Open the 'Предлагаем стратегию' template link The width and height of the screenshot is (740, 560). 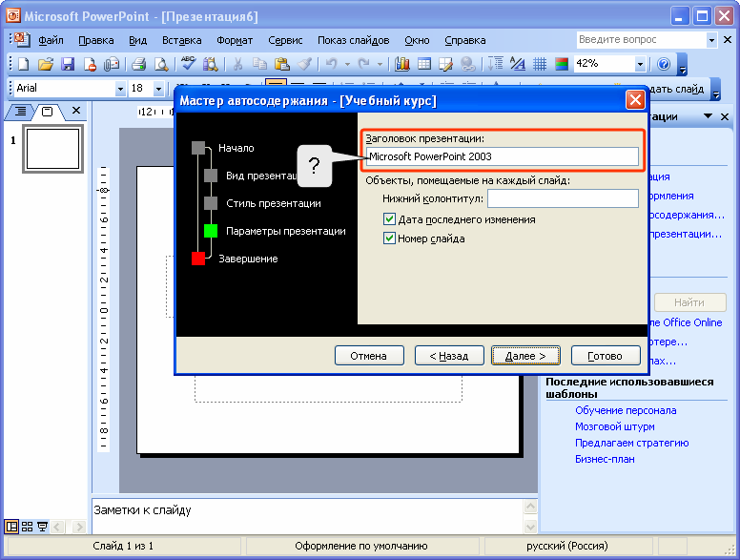coord(631,443)
